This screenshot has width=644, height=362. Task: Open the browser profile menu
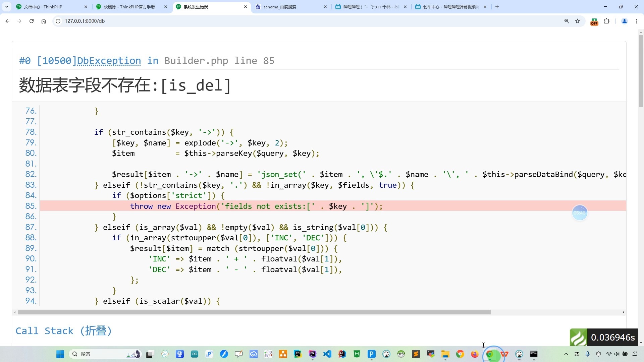(625, 21)
